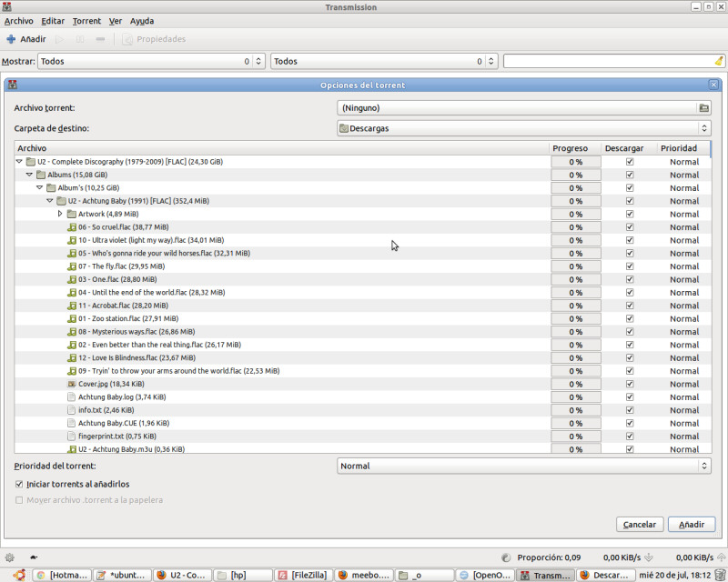The image size is (728, 582).
Task: Switch to the meebo taskbar window
Action: pyautogui.click(x=363, y=575)
